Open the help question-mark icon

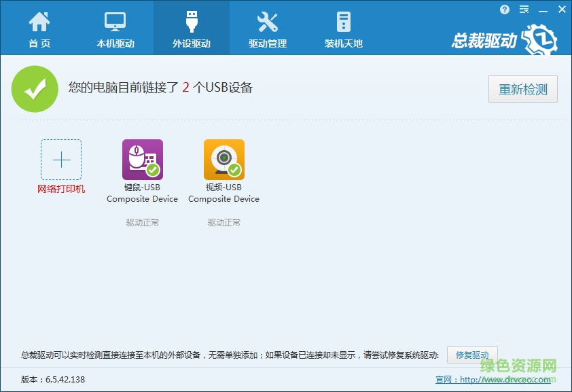[x=505, y=10]
